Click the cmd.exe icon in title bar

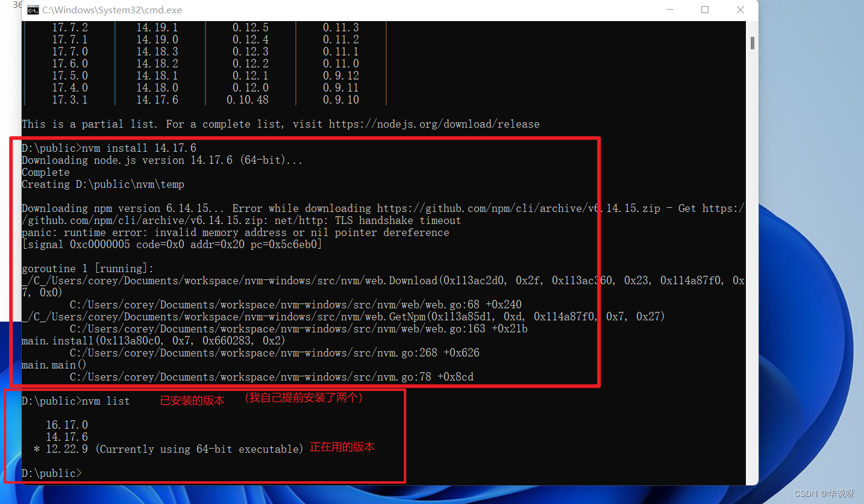coord(33,10)
